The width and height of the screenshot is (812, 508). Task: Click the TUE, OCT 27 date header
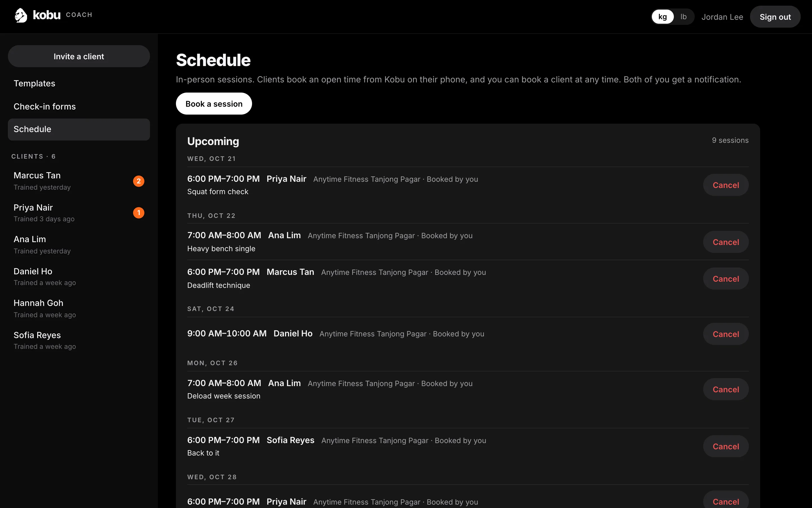211,420
